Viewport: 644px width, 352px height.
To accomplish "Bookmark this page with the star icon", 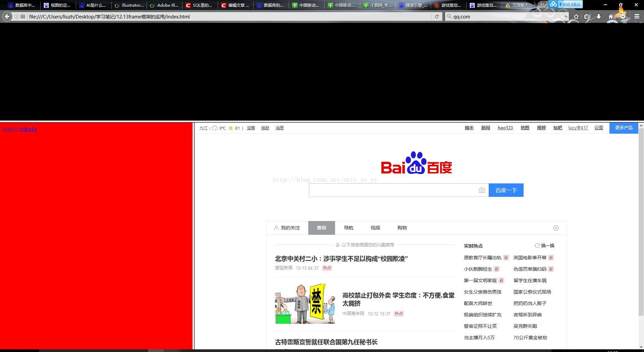I will tap(576, 16).
